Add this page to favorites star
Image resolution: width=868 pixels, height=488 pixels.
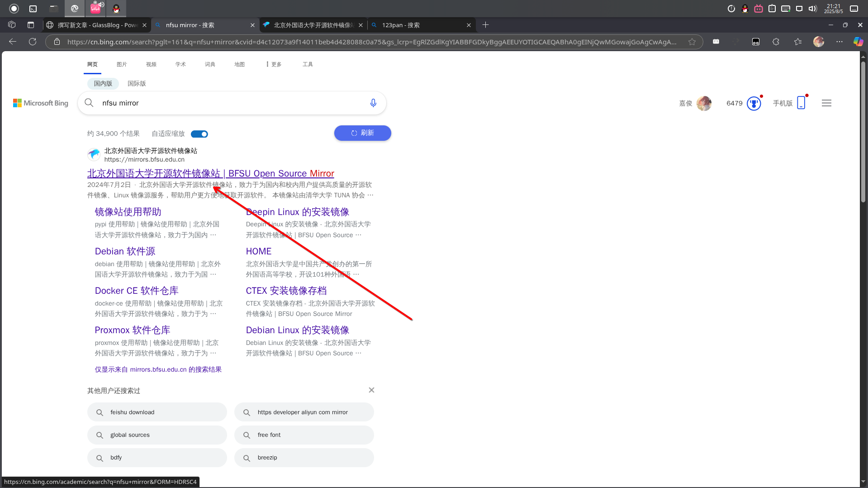(x=692, y=42)
